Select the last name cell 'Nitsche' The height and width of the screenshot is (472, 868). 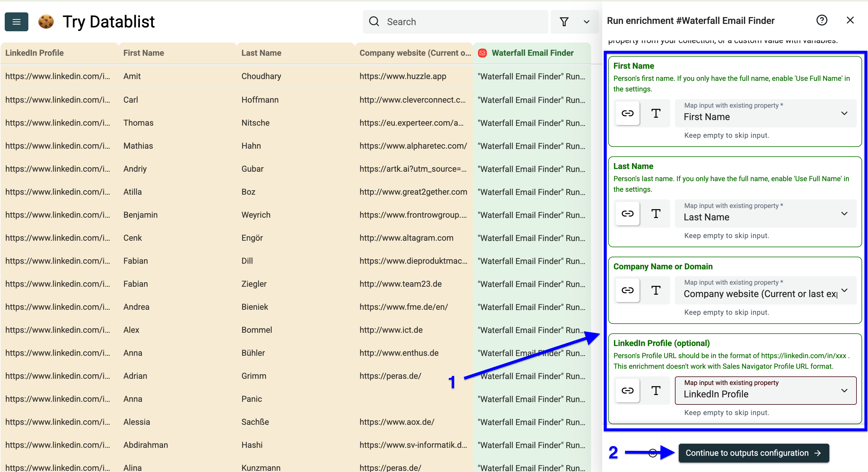click(296, 122)
